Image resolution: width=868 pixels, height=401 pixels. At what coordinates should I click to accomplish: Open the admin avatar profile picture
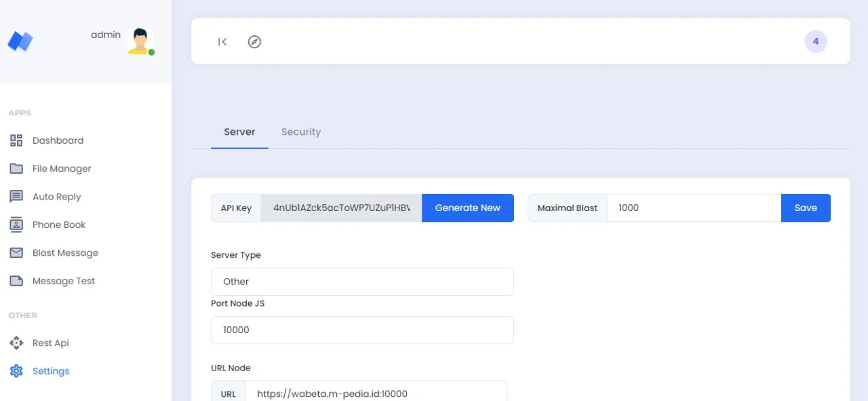[140, 41]
